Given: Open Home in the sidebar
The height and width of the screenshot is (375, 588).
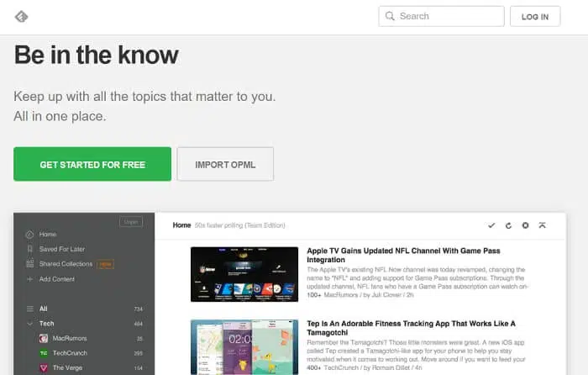Looking at the screenshot, I should 48,235.
